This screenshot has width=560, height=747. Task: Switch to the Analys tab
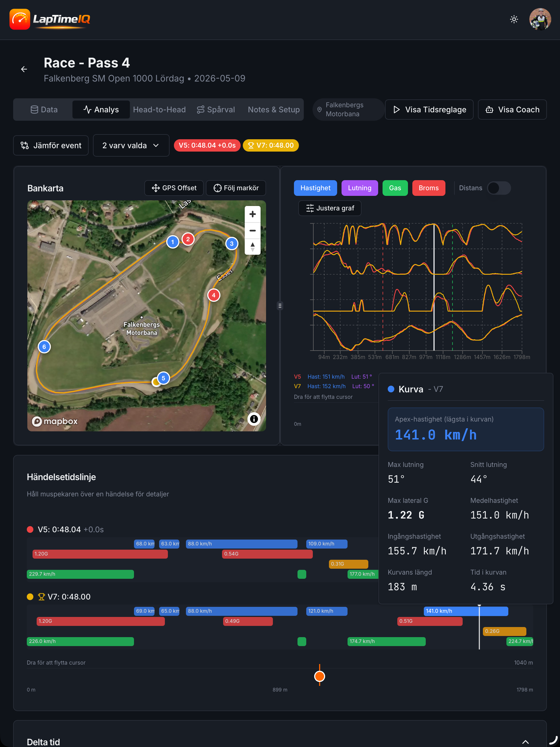[x=101, y=109]
